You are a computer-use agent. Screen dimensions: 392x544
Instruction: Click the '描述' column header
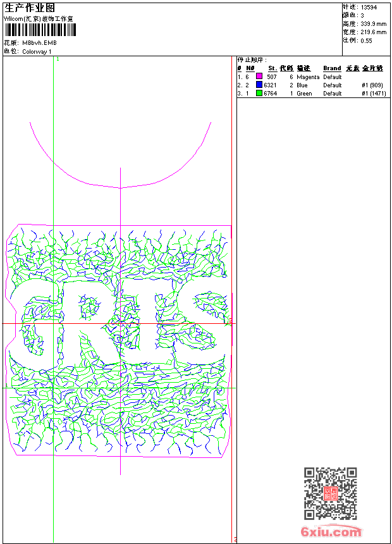pyautogui.click(x=303, y=68)
